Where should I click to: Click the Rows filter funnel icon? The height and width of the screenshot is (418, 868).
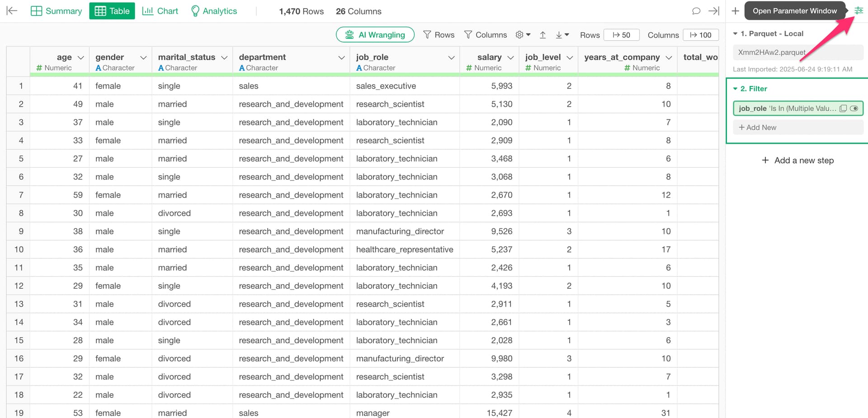tap(427, 35)
